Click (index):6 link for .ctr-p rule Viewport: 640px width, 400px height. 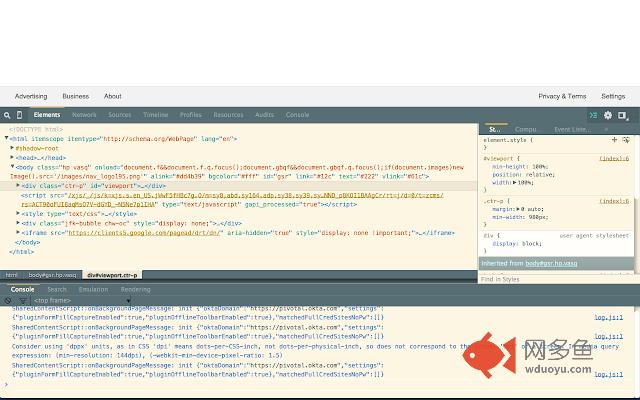(x=614, y=201)
